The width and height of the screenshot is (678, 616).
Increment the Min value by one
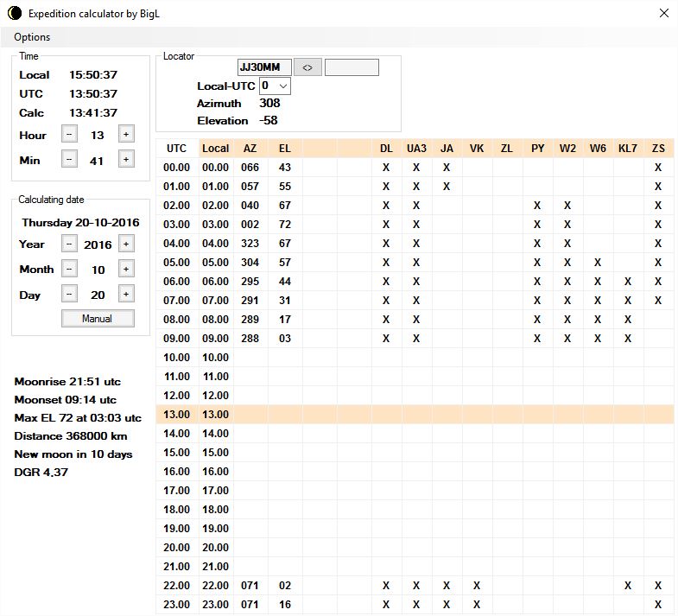[x=125, y=159]
